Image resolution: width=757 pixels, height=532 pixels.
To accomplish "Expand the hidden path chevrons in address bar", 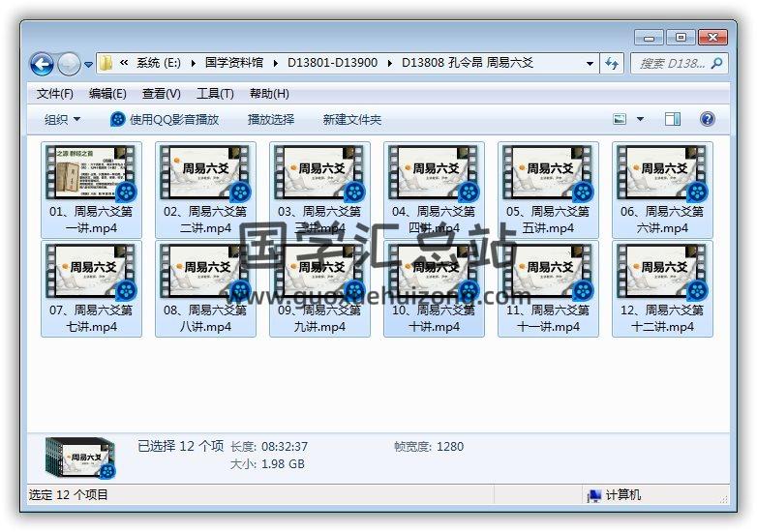I will click(124, 62).
